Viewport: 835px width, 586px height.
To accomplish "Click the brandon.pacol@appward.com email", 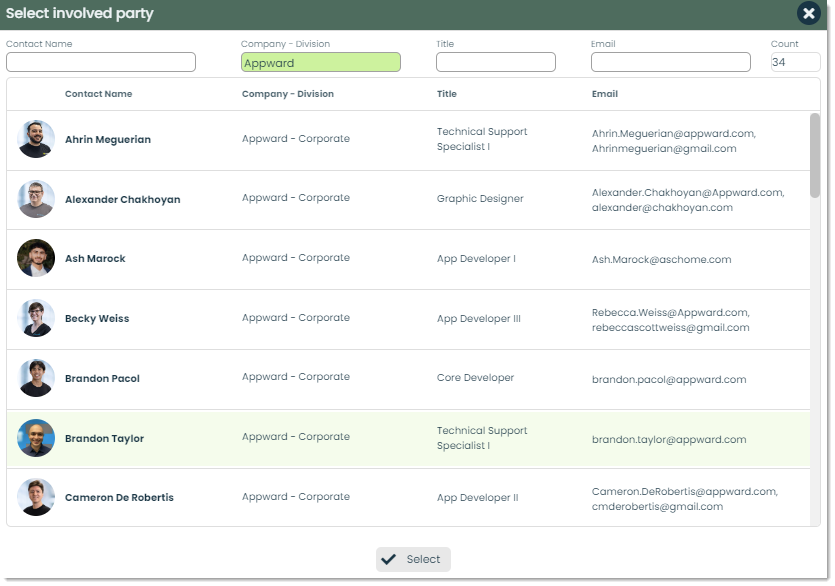I will [x=669, y=380].
